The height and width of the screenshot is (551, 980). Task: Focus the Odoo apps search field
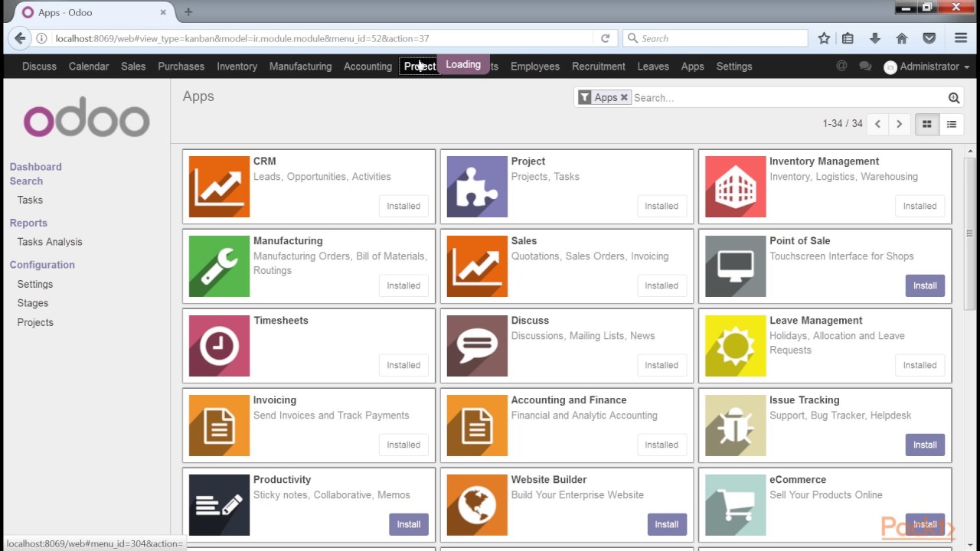click(789, 98)
